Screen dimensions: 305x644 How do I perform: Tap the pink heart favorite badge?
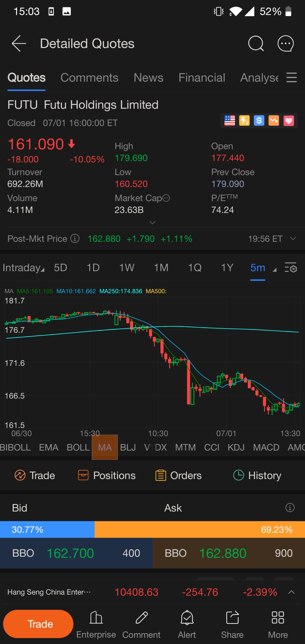289,121
